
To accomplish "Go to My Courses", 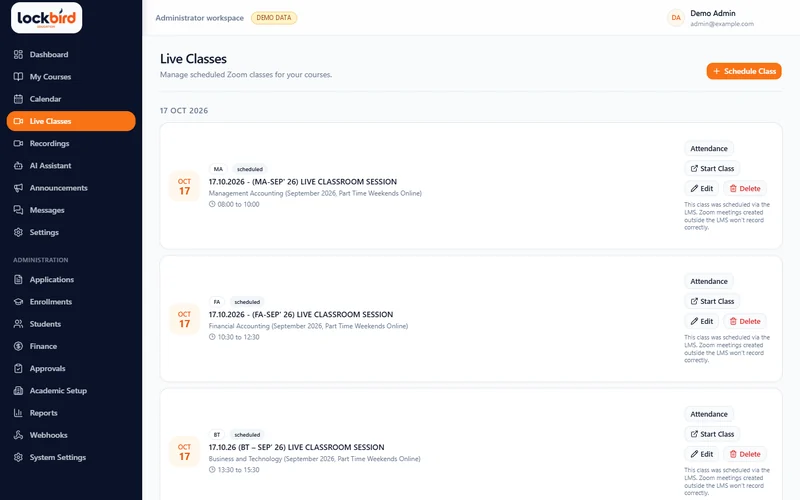I will (71, 77).
